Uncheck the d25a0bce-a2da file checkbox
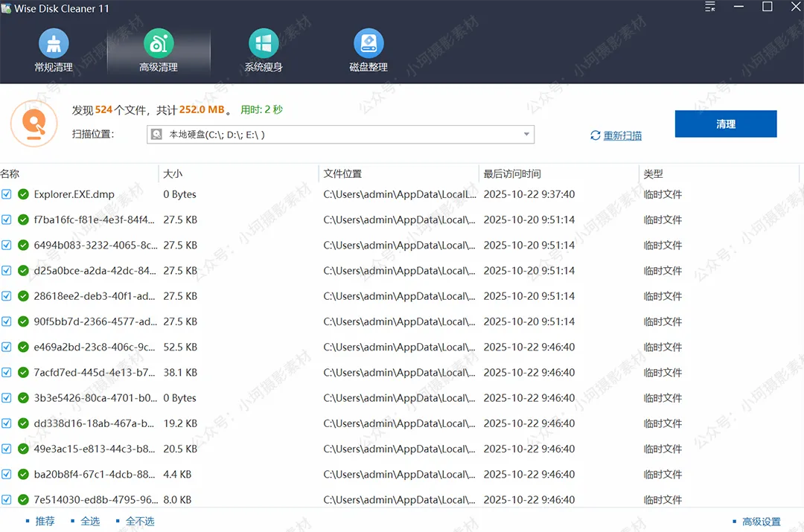The width and height of the screenshot is (804, 532). tap(6, 271)
